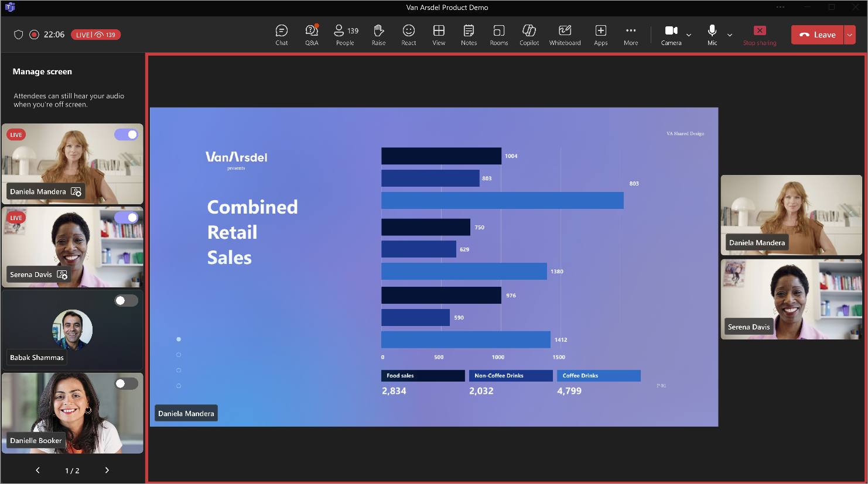
Task: Open the Leave options dropdown
Action: click(x=850, y=35)
